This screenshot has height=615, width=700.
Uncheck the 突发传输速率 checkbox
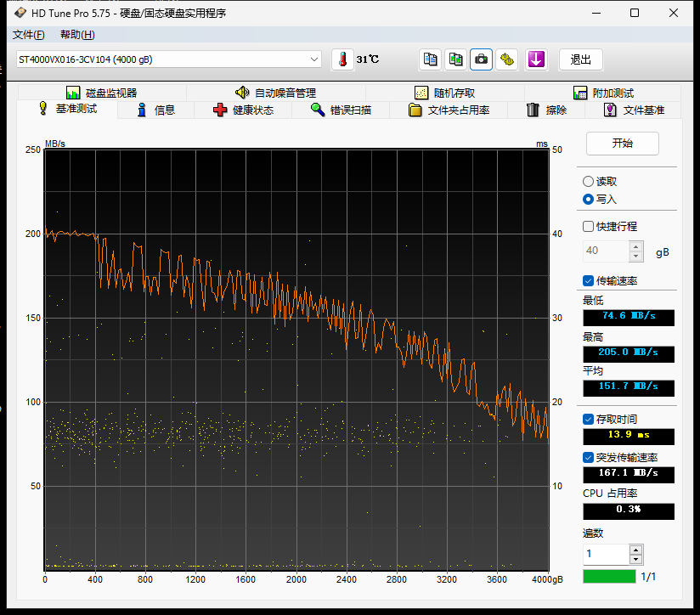coord(588,458)
